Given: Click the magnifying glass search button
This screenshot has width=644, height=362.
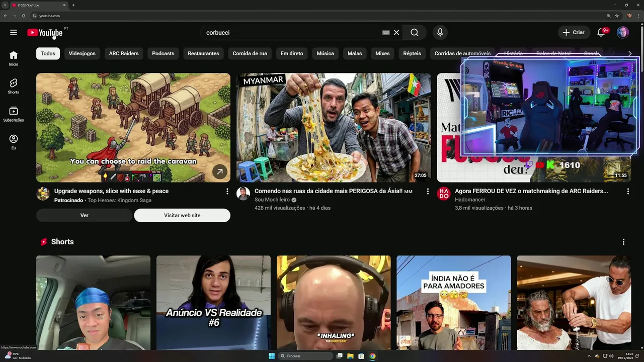Looking at the screenshot, I should pos(414,32).
